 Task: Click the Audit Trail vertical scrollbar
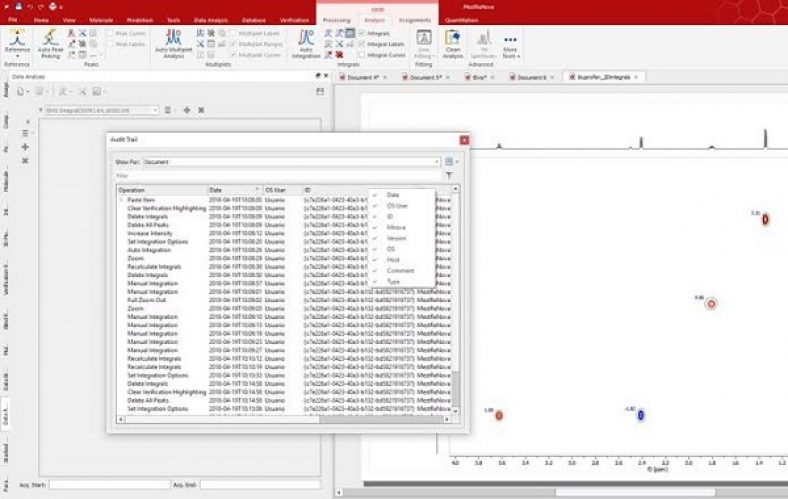tap(456, 388)
